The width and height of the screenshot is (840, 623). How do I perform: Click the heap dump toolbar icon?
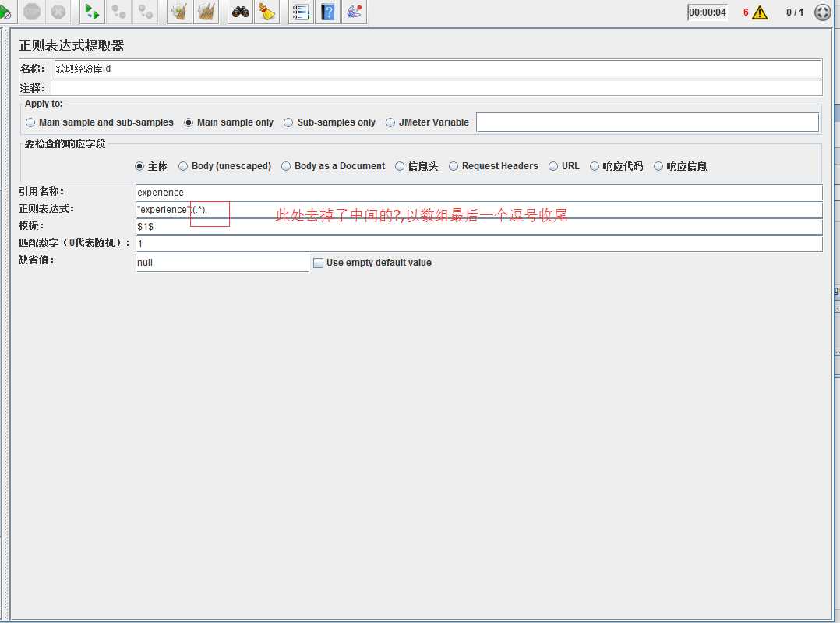pyautogui.click(x=354, y=12)
